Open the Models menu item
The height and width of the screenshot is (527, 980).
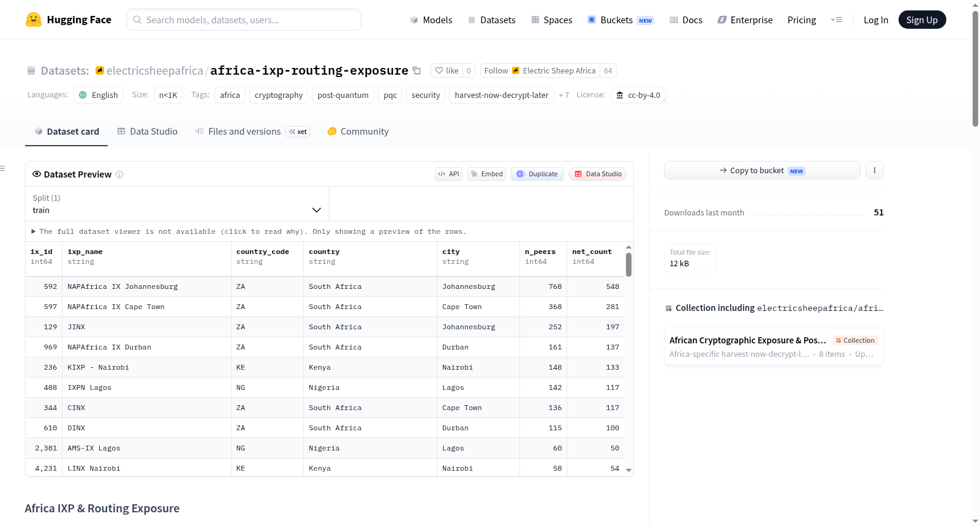pos(431,20)
